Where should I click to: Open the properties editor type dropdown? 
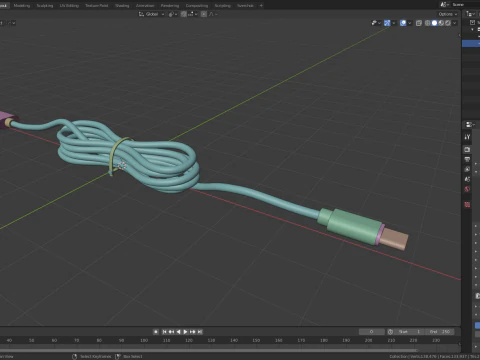[470, 125]
